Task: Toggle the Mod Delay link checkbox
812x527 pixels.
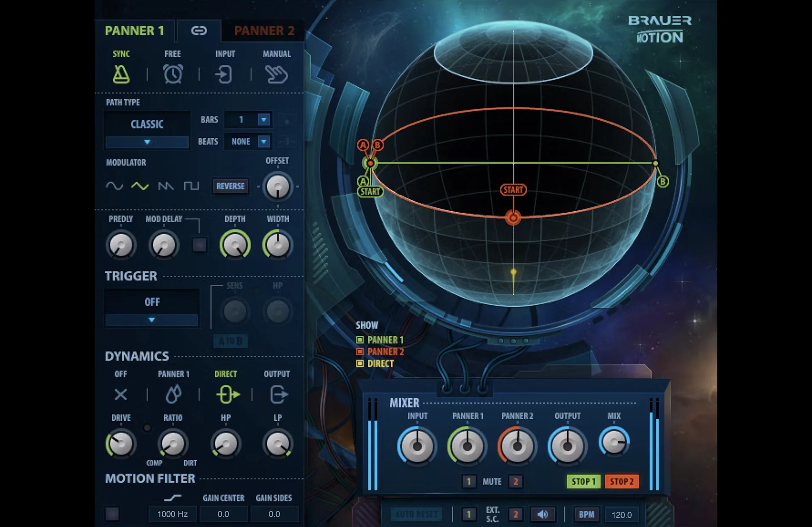Action: [x=199, y=245]
